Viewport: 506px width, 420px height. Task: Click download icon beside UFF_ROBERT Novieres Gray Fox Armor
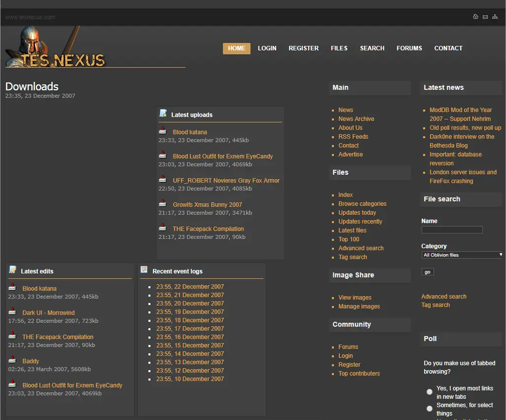(163, 179)
